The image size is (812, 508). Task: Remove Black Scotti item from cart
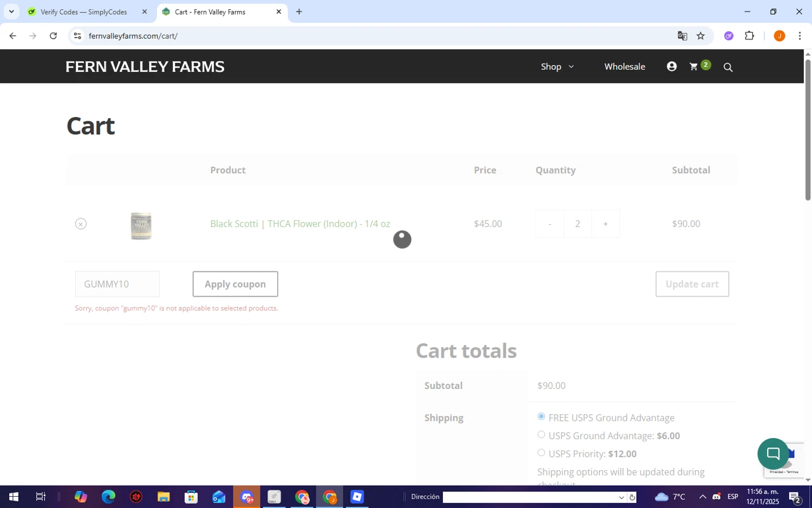[81, 224]
